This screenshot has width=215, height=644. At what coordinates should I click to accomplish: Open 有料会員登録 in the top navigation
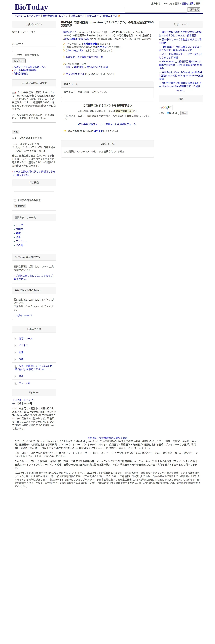[x=50, y=16]
